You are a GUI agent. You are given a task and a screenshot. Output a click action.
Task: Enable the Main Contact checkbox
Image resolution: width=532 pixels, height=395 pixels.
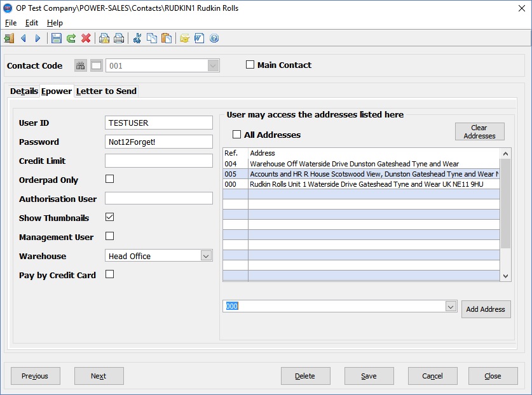point(250,65)
